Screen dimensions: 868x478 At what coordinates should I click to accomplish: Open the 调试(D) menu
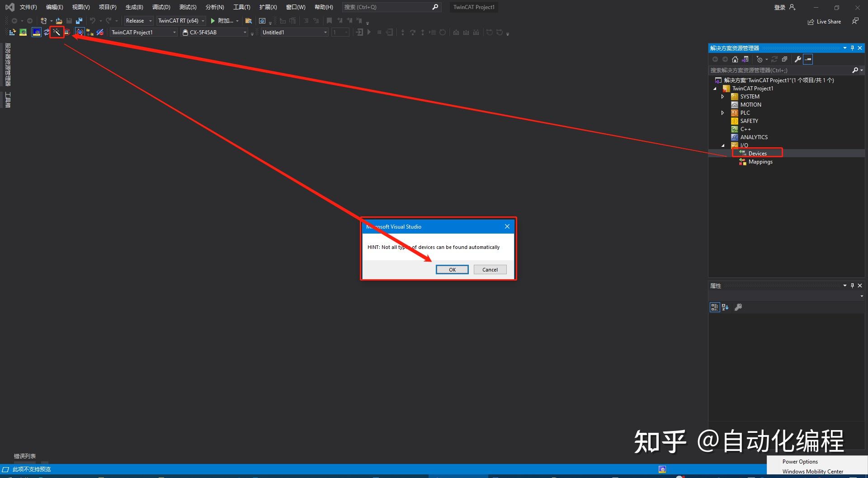[x=161, y=7]
